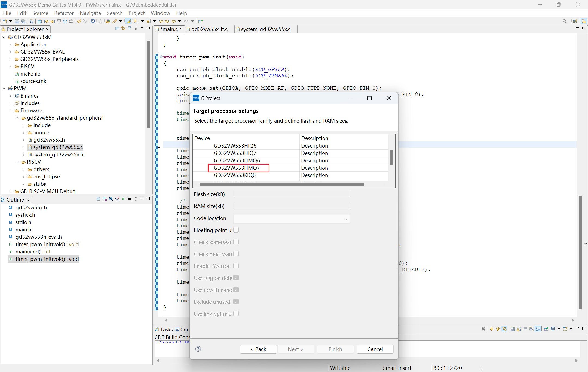Expand the Application folder
This screenshot has width=588, height=372.
(10, 44)
